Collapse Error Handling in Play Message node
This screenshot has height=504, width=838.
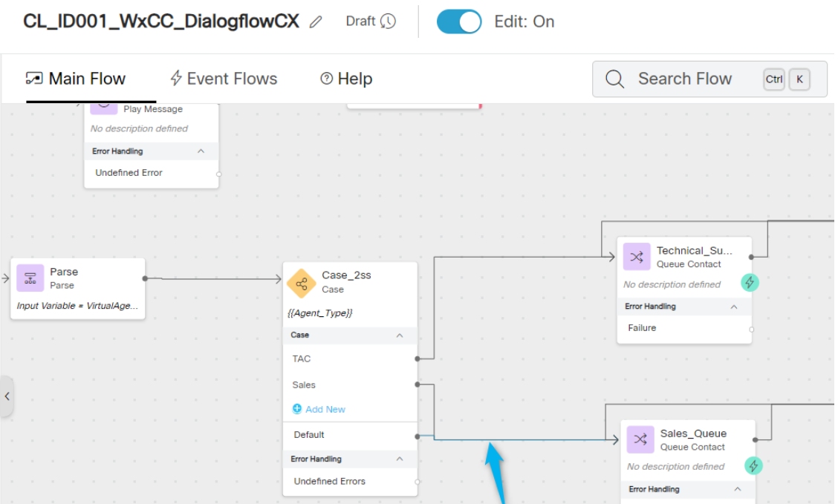(201, 151)
